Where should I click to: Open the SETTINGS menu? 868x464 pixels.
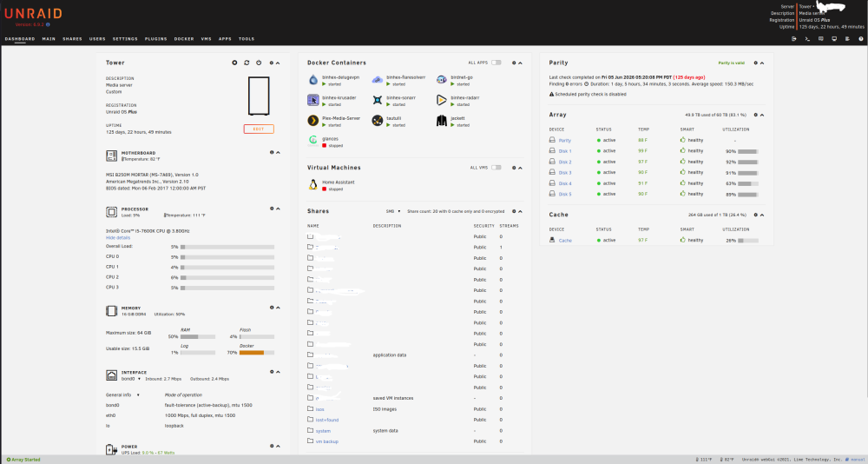[125, 39]
